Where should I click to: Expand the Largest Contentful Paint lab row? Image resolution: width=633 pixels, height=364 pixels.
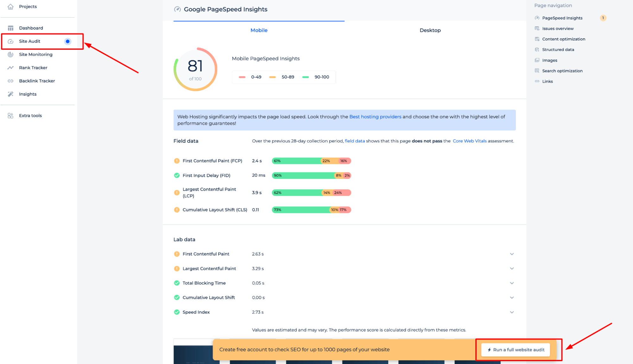[512, 268]
